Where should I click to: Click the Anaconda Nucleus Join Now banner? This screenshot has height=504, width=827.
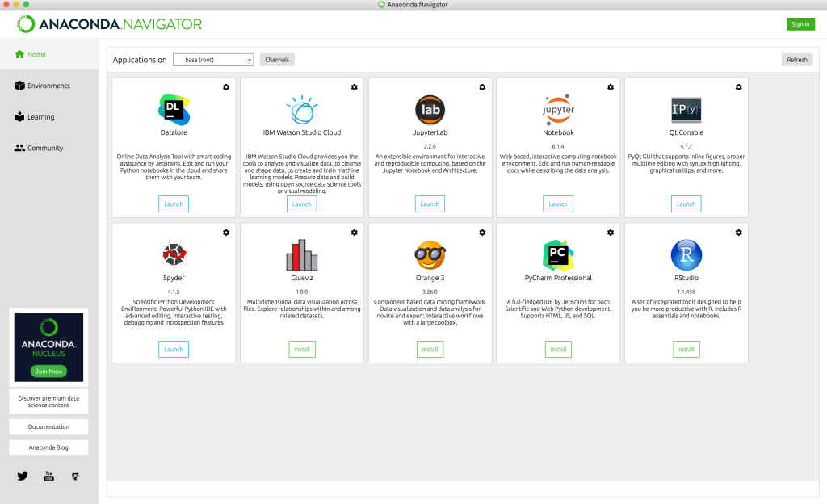pyautogui.click(x=48, y=372)
